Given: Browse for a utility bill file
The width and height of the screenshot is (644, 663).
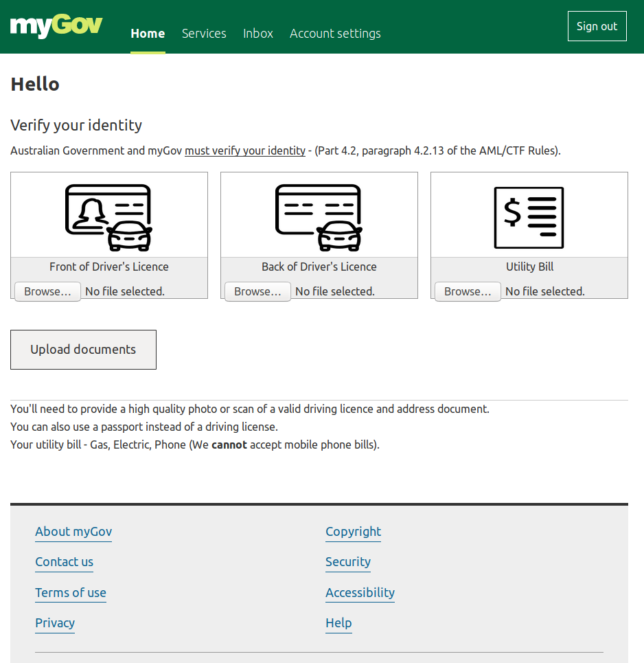Looking at the screenshot, I should 467,291.
